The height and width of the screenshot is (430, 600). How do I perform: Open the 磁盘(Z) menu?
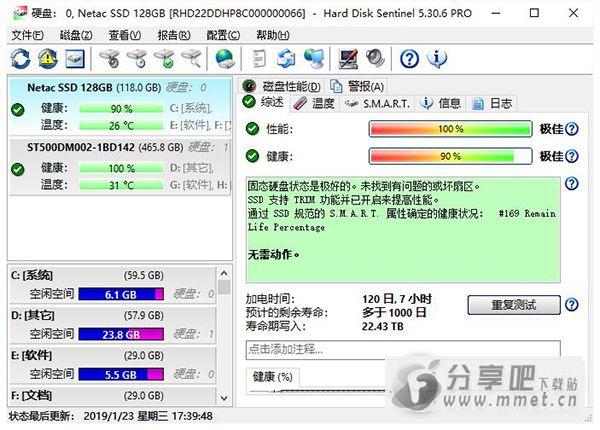[x=76, y=35]
